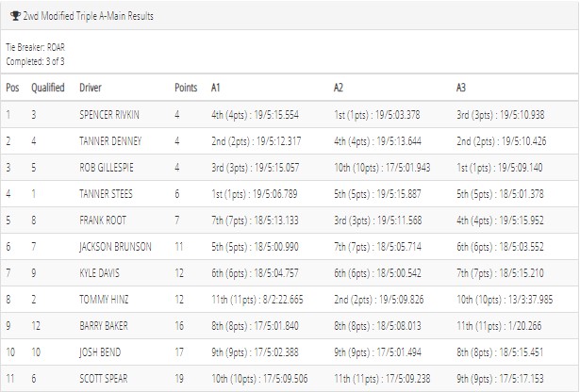Click JACKSON BRUNSON driver name
The image size is (580, 392).
(115, 247)
